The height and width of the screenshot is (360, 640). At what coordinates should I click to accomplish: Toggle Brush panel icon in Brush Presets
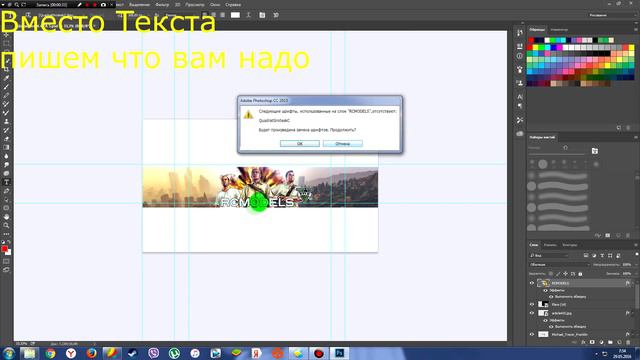pyautogui.click(x=595, y=151)
